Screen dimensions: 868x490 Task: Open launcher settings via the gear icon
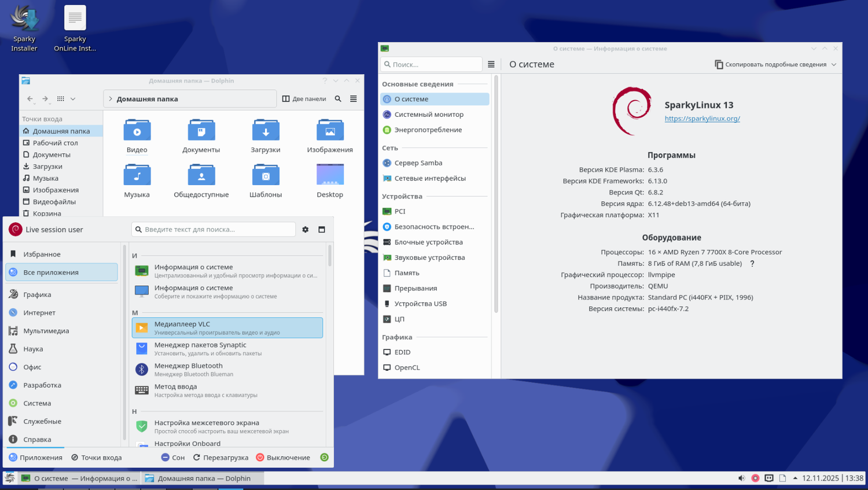[x=306, y=230]
